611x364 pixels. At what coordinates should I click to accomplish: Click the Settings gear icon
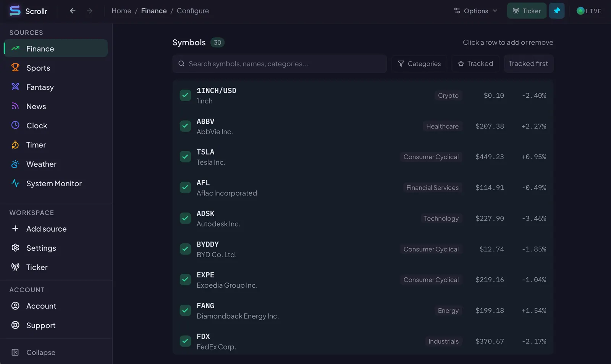point(15,248)
